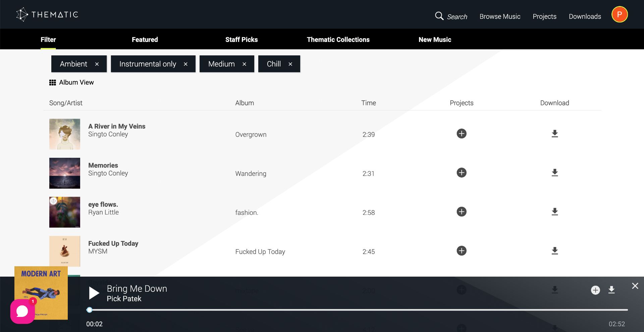
Task: Download the Fucked Up Today track
Action: pos(555,251)
